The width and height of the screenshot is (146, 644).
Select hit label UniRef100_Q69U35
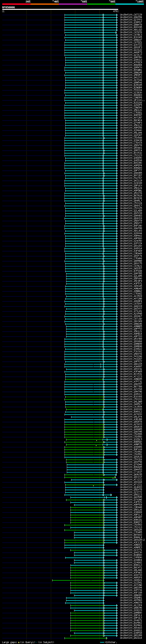pos(131,474)
